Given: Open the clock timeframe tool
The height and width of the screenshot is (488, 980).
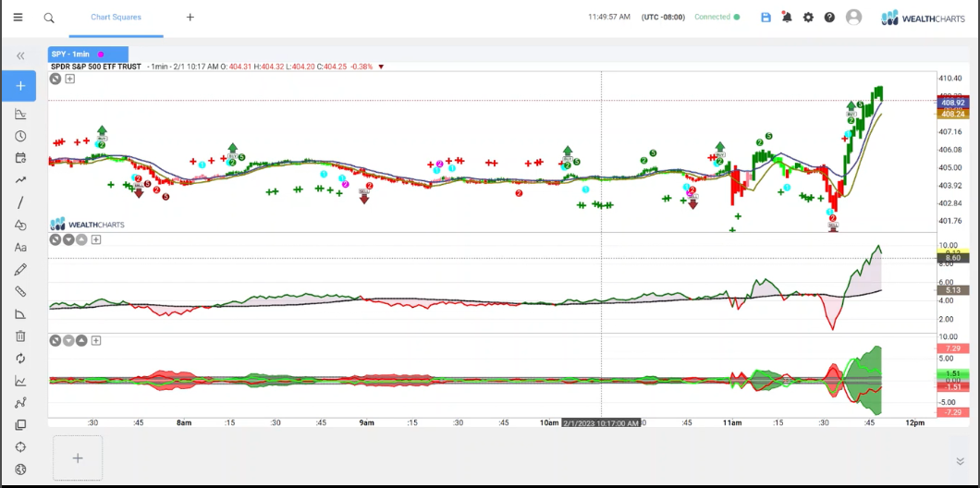Looking at the screenshot, I should point(20,136).
